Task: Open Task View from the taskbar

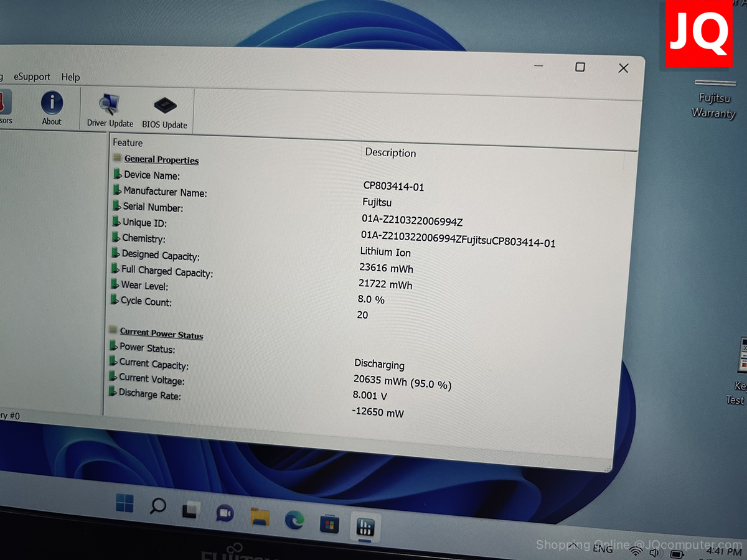Action: coord(190,510)
